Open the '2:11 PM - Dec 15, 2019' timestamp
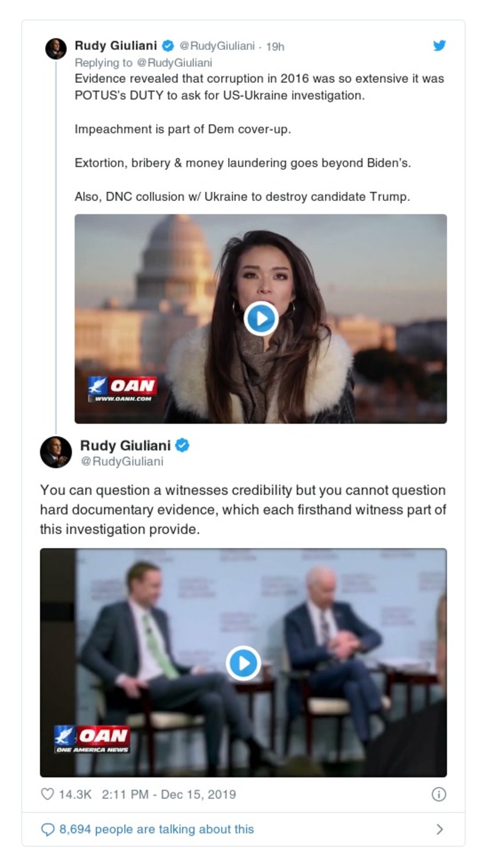This screenshot has width=487, height=868. (160, 794)
